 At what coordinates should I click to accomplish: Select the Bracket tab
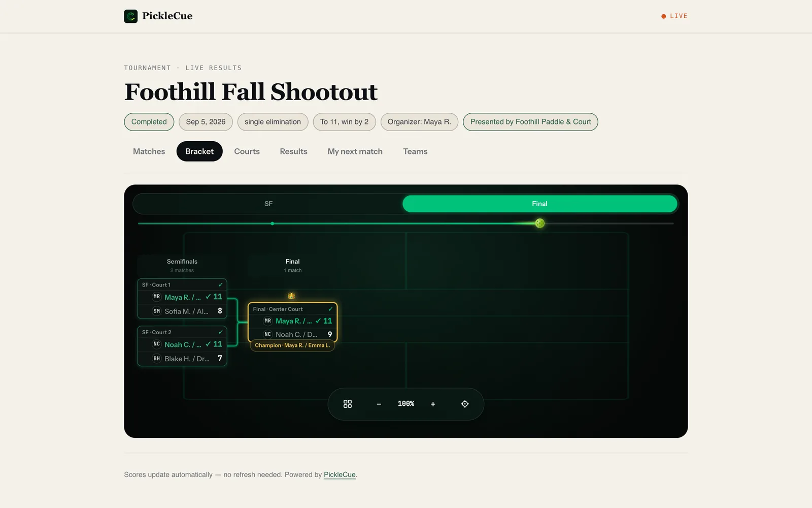pos(199,151)
